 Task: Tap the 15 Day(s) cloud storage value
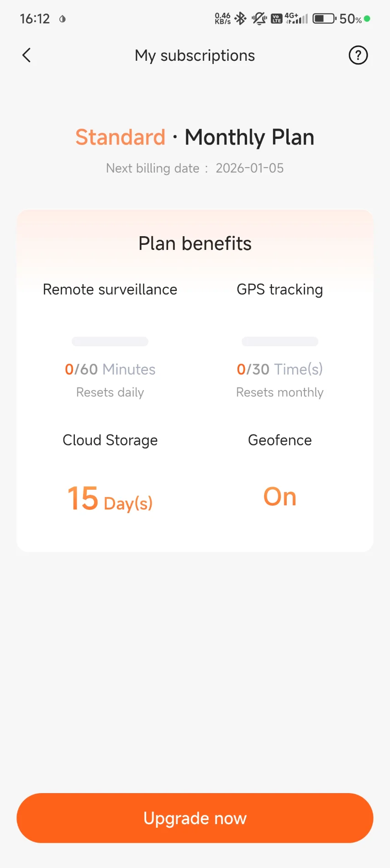(x=110, y=499)
